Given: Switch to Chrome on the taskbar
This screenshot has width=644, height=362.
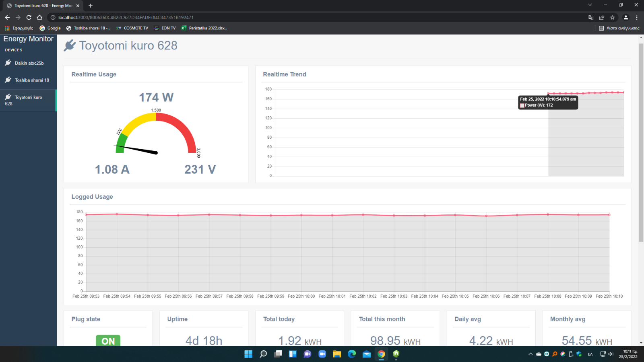Looking at the screenshot, I should click(381, 354).
